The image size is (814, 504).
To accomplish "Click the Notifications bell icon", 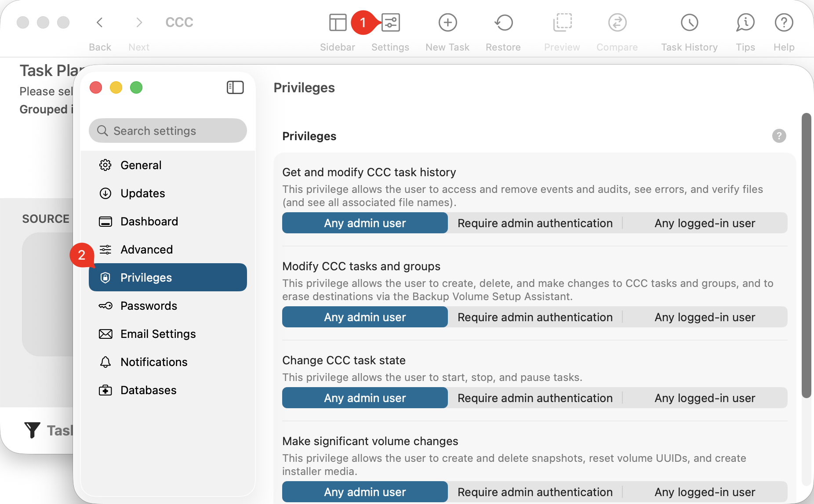I will (105, 362).
